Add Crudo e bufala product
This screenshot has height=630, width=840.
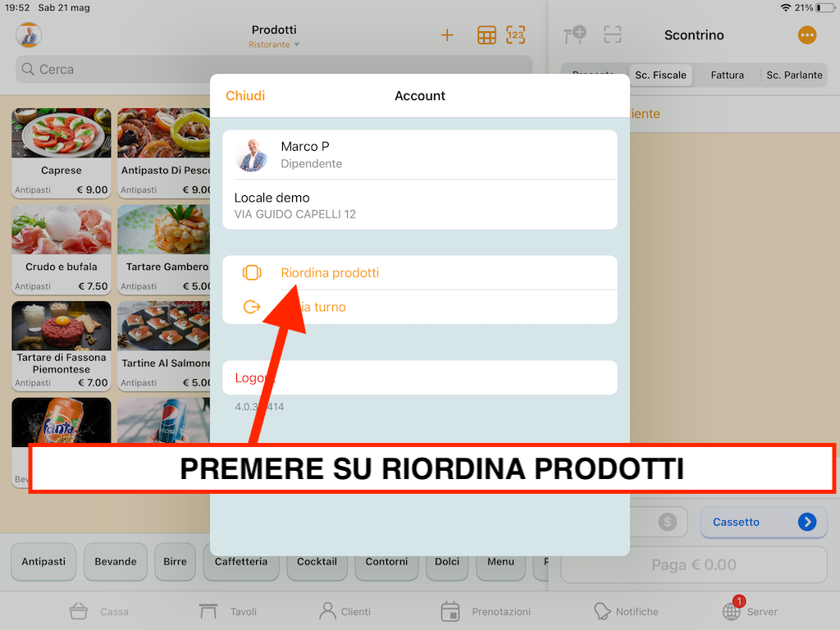pyautogui.click(x=62, y=249)
